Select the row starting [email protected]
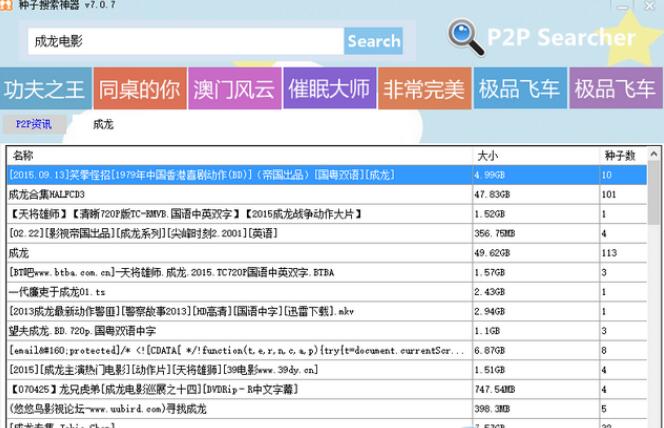The width and height of the screenshot is (664, 428). (x=327, y=350)
